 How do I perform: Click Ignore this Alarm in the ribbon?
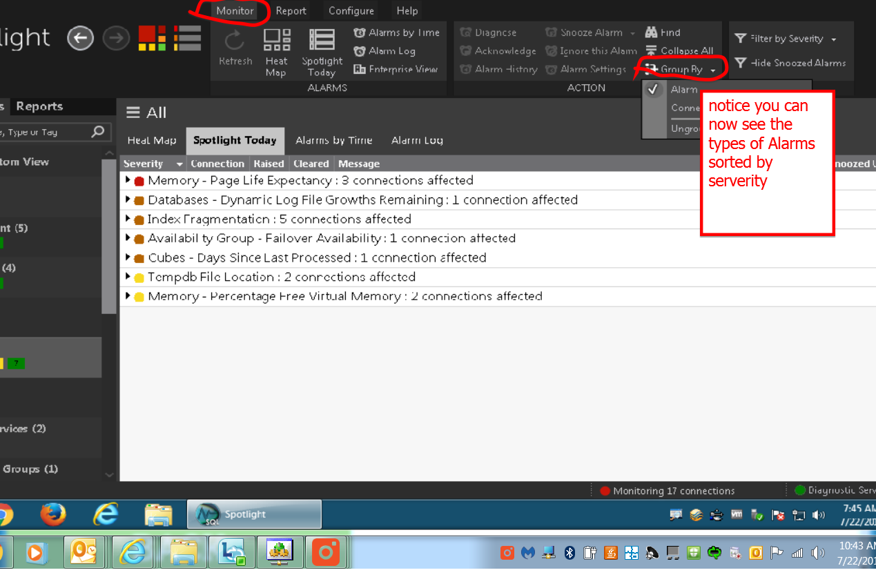point(591,51)
